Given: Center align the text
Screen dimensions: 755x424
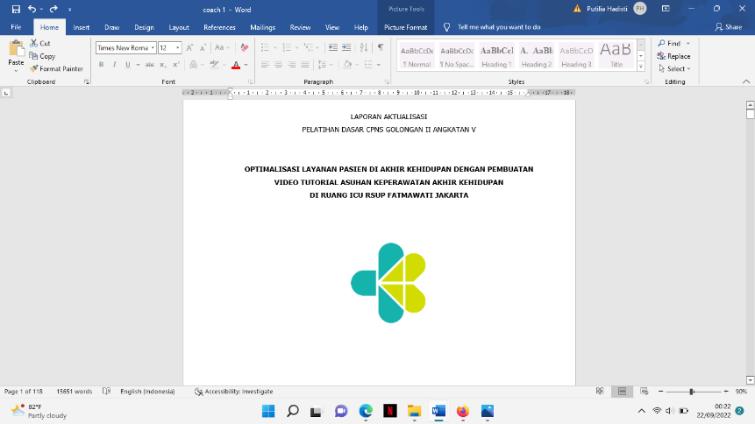Looking at the screenshot, I should [278, 64].
